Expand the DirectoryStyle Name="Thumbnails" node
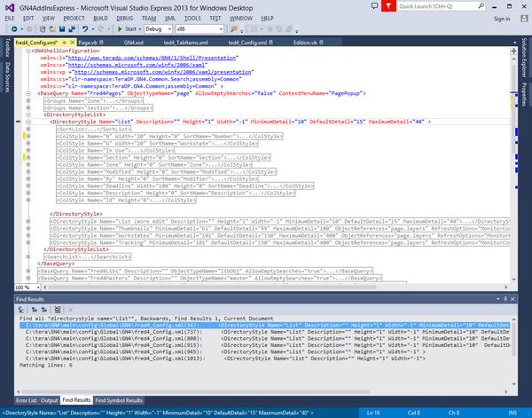The image size is (532, 418). click(x=28, y=228)
